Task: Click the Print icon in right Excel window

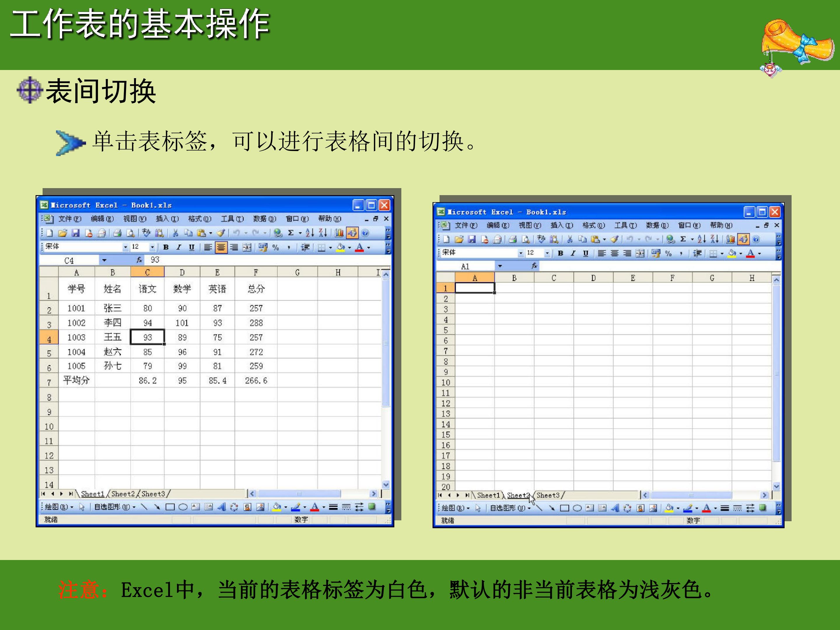Action: (513, 239)
